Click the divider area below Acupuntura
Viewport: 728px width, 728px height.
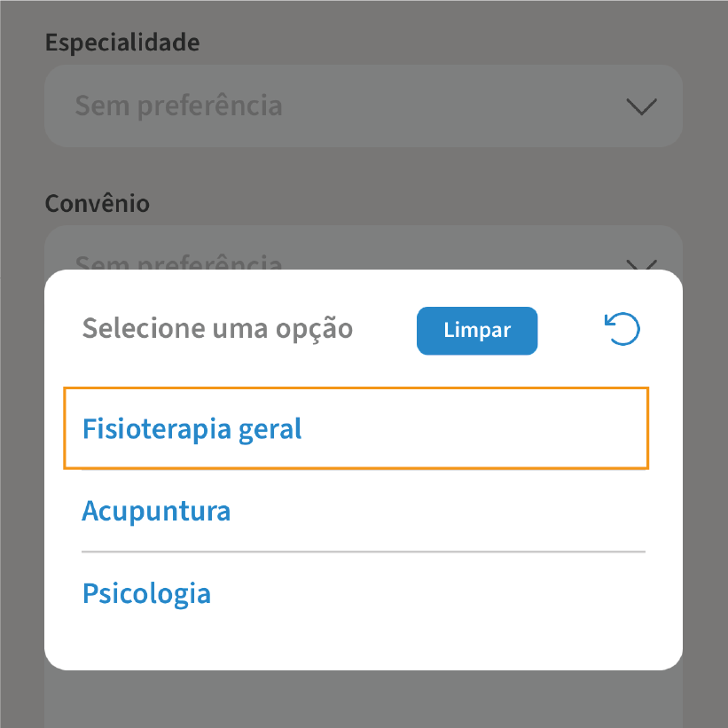coord(364,552)
